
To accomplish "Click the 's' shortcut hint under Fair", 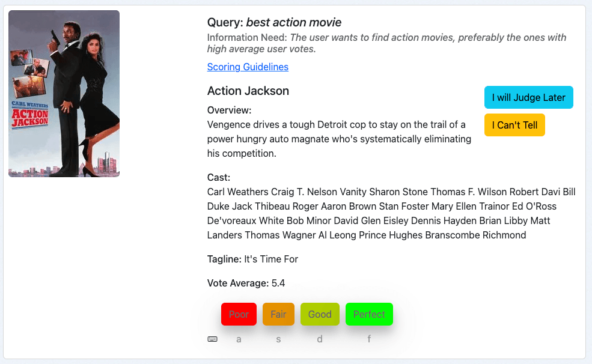I will point(278,339).
